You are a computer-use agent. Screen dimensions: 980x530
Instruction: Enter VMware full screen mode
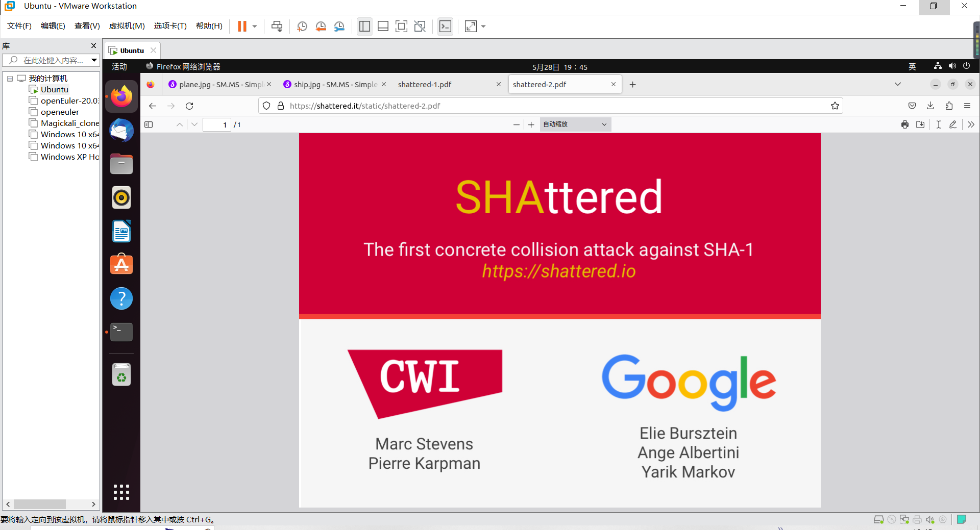tap(402, 27)
